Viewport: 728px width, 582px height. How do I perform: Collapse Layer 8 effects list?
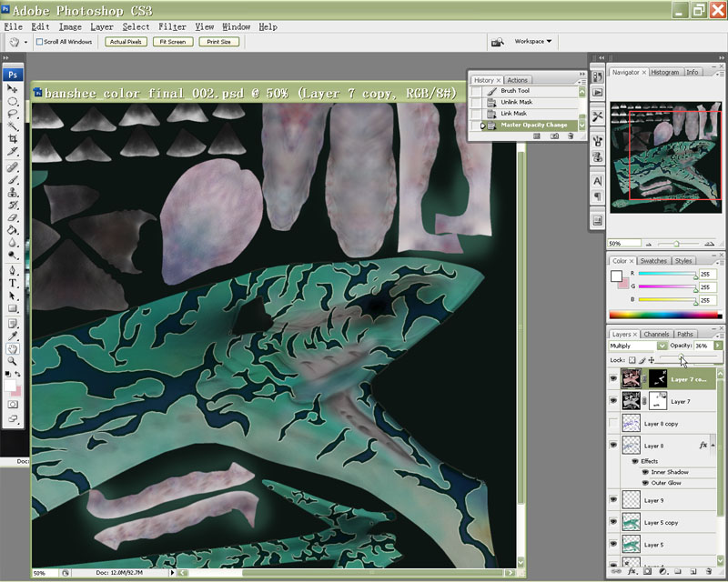[713, 445]
